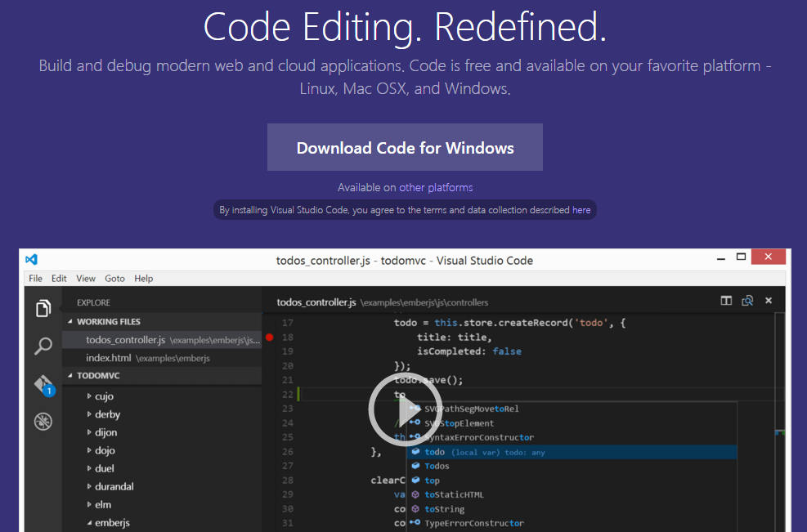Open the Explorer files icon in sidebar
Screen dimensions: 807x532
tap(43, 308)
